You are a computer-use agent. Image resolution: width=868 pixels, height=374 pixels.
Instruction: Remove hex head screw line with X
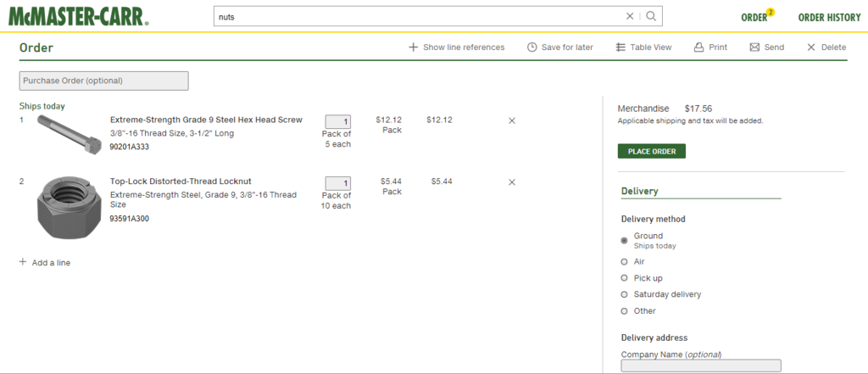[x=511, y=120]
